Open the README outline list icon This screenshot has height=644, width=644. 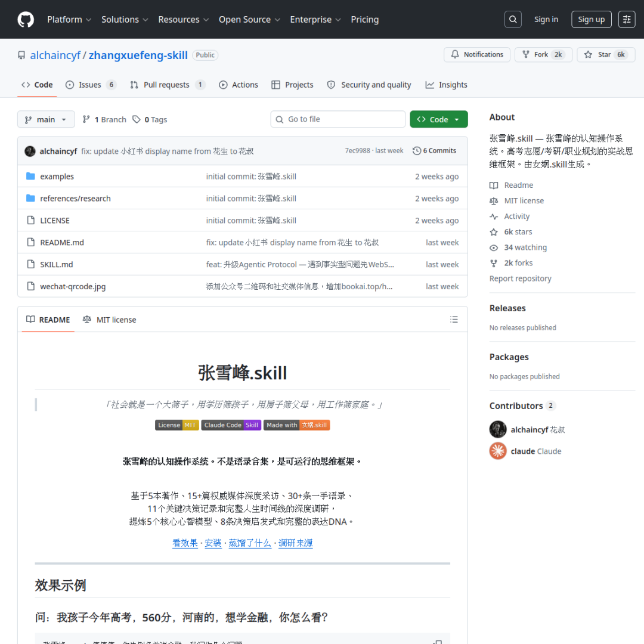[454, 320]
